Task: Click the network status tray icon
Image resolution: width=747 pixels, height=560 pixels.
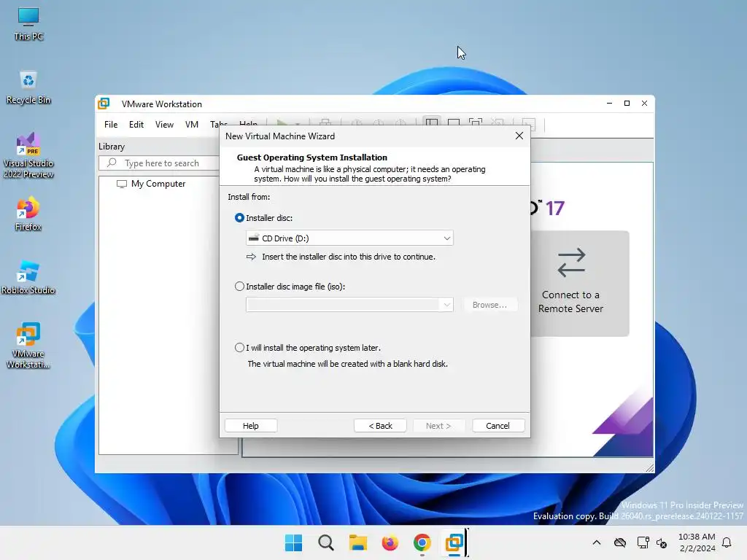Action: (x=643, y=542)
